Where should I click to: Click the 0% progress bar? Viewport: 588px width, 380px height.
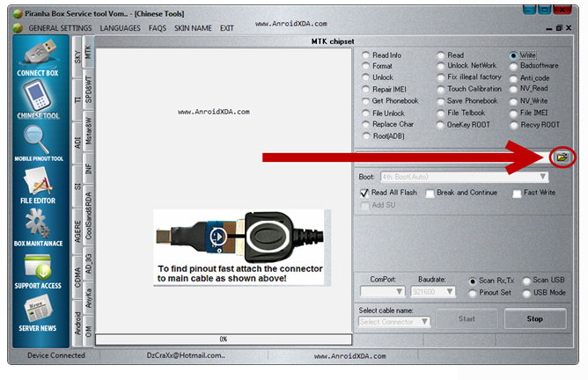click(x=224, y=340)
